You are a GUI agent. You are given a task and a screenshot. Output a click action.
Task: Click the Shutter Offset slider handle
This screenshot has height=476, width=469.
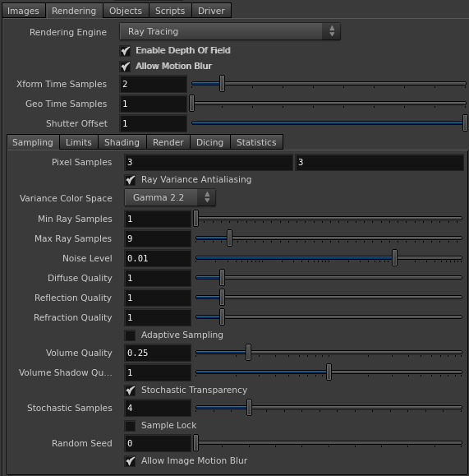(x=465, y=123)
